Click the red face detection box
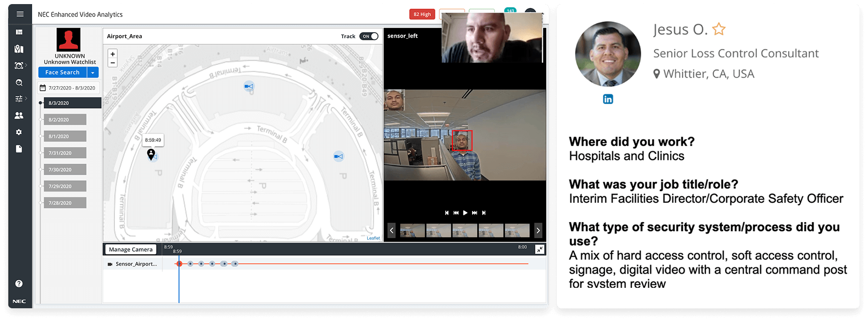This screenshot has width=868, height=321. (x=462, y=141)
